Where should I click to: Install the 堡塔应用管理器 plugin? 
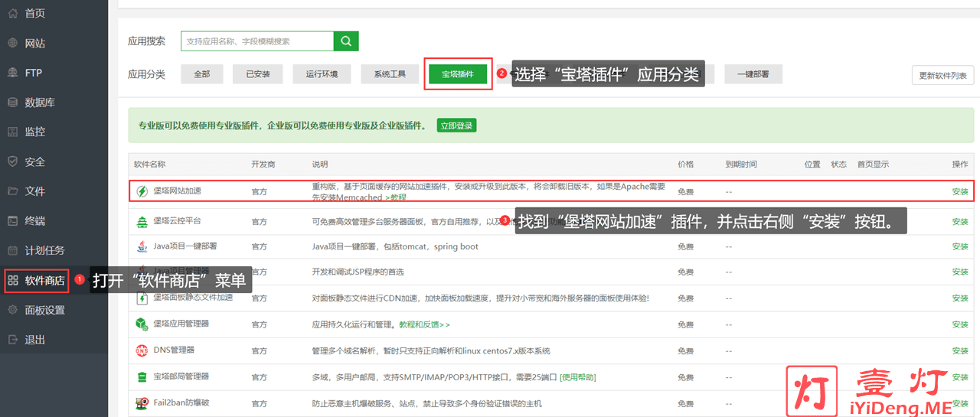pyautogui.click(x=960, y=324)
